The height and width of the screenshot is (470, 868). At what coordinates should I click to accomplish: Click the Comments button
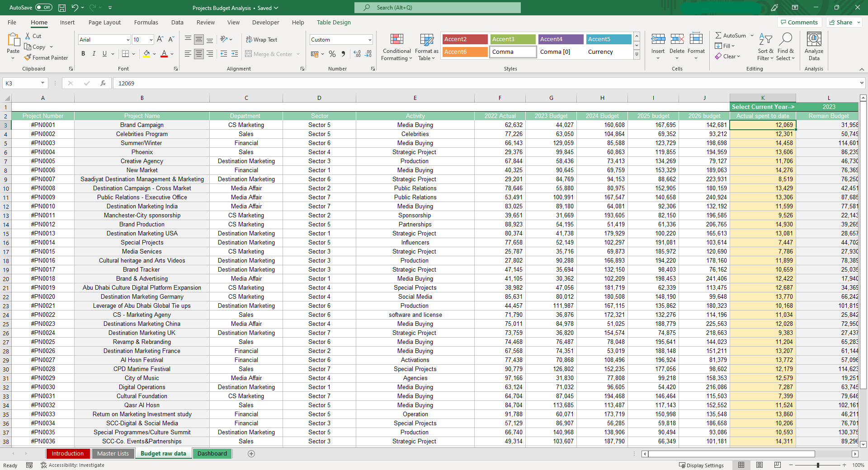click(x=799, y=23)
